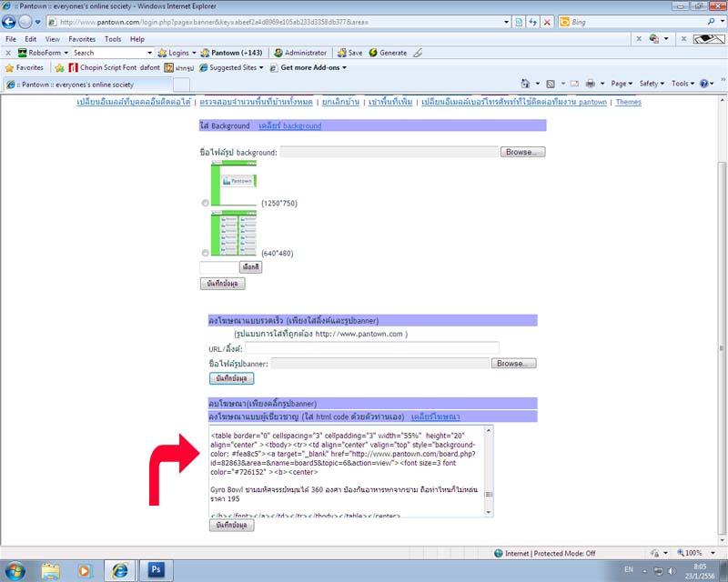
Task: Select the 640*480 background radio button
Action: click(x=206, y=253)
